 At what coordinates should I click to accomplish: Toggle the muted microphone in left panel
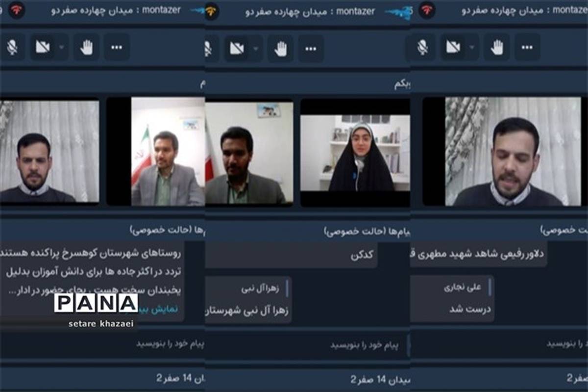12,48
